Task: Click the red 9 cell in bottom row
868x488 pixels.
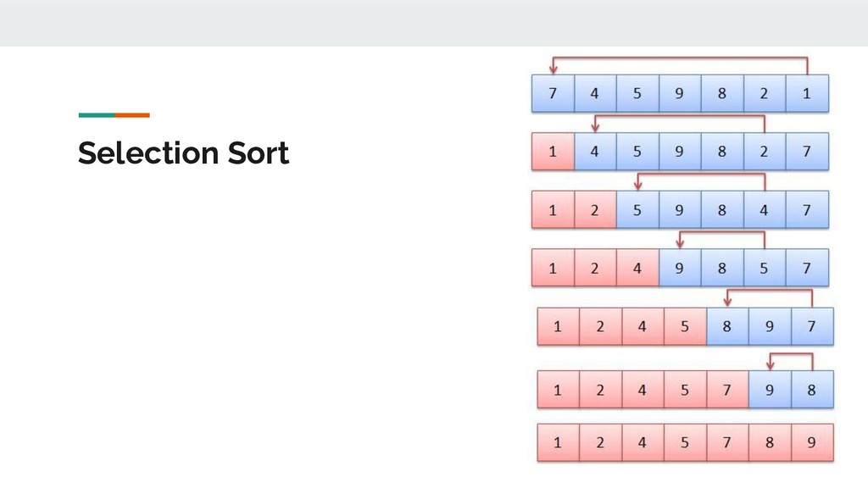Action: pyautogui.click(x=812, y=442)
